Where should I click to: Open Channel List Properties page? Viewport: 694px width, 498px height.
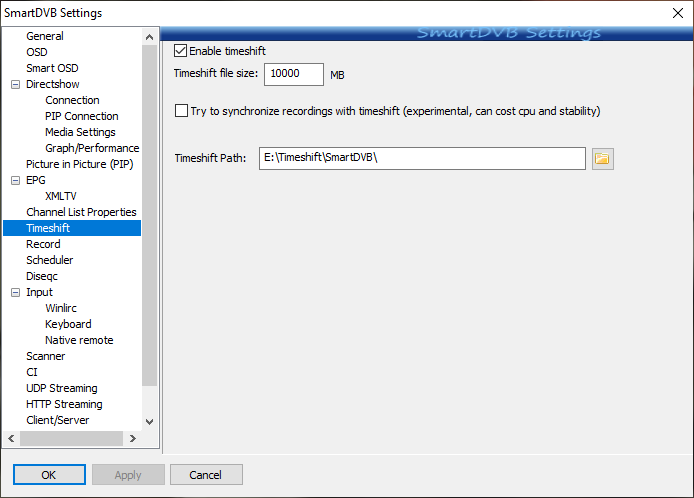81,212
